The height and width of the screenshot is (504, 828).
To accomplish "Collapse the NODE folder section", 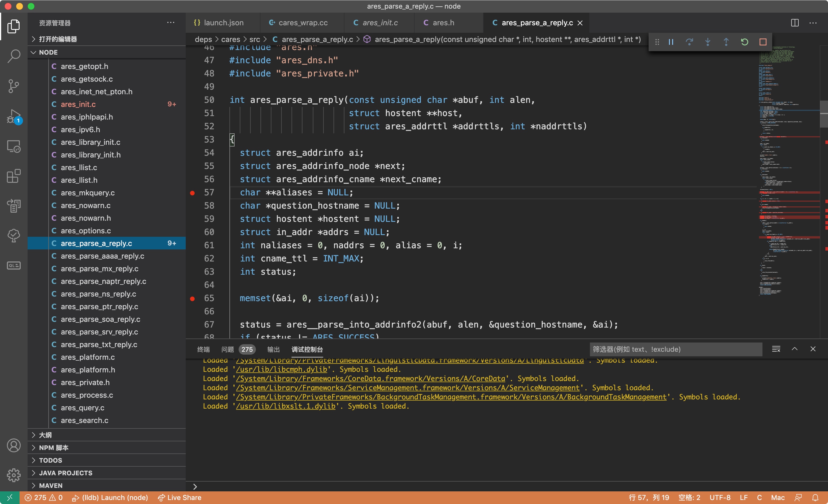I will [x=107, y=52].
